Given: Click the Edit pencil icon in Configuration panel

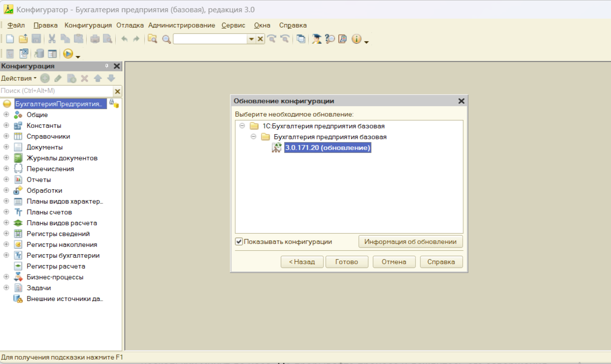Looking at the screenshot, I should point(58,78).
